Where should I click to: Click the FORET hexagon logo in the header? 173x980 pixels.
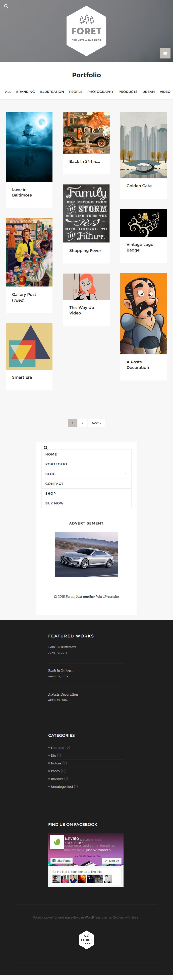[86, 31]
